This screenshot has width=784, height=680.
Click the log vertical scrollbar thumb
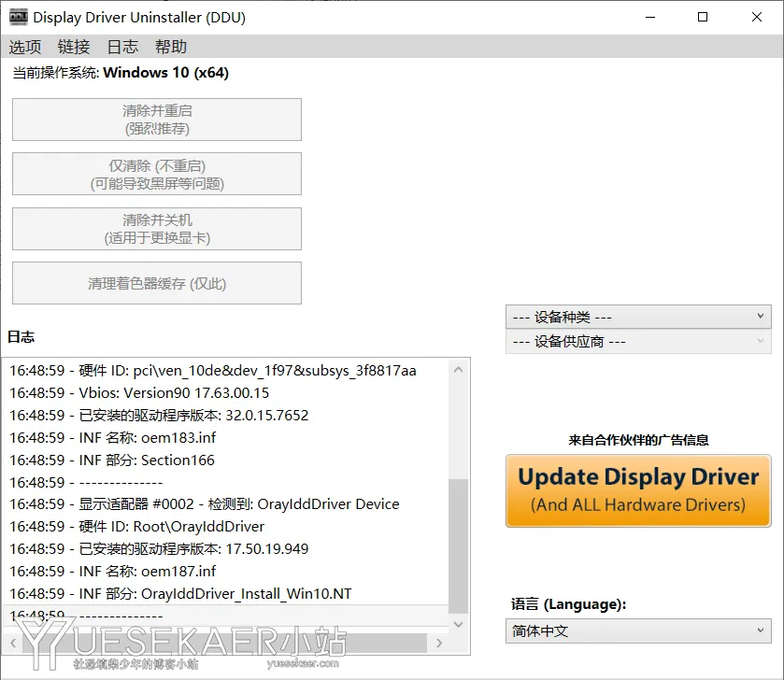click(458, 546)
